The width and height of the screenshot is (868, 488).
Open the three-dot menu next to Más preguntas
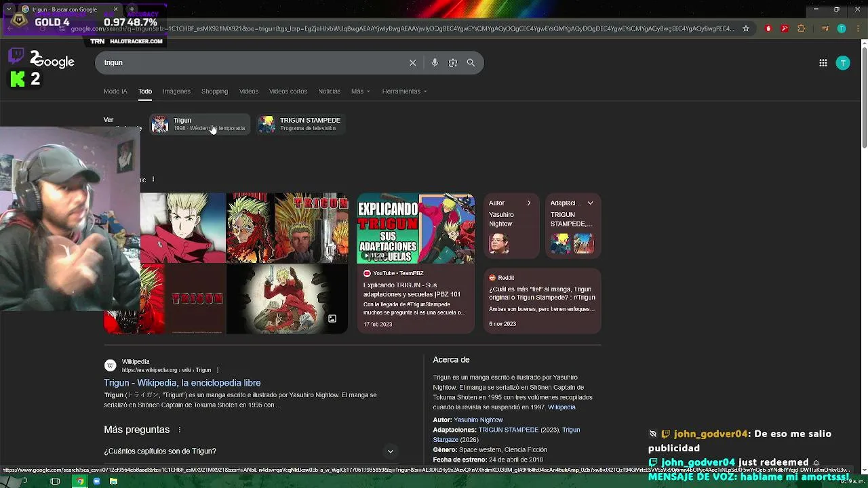coord(180,430)
